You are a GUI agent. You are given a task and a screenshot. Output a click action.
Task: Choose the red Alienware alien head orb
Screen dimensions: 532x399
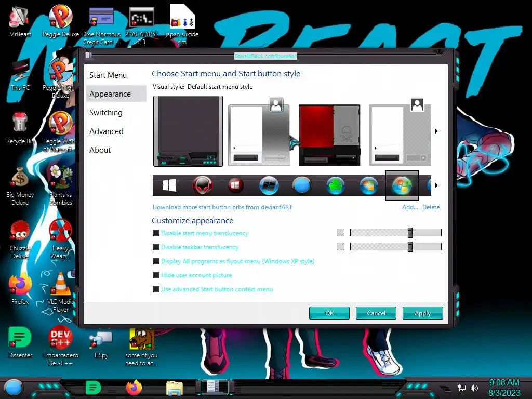point(203,185)
